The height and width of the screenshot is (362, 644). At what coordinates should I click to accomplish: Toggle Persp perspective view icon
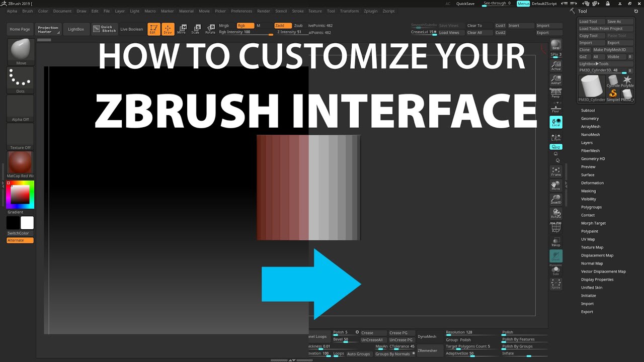[556, 94]
